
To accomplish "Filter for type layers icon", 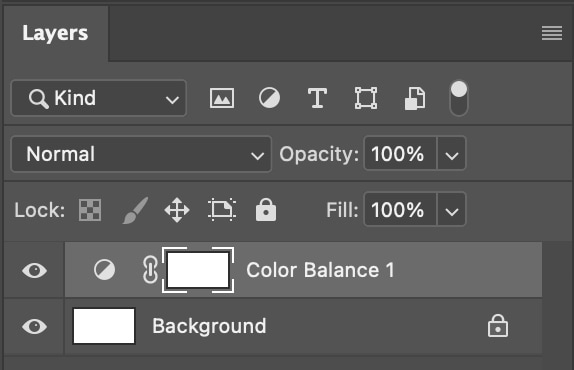I will 317,98.
